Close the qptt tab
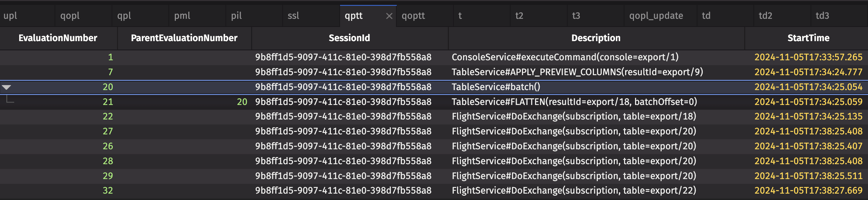This screenshot has height=200, width=868. click(x=389, y=16)
